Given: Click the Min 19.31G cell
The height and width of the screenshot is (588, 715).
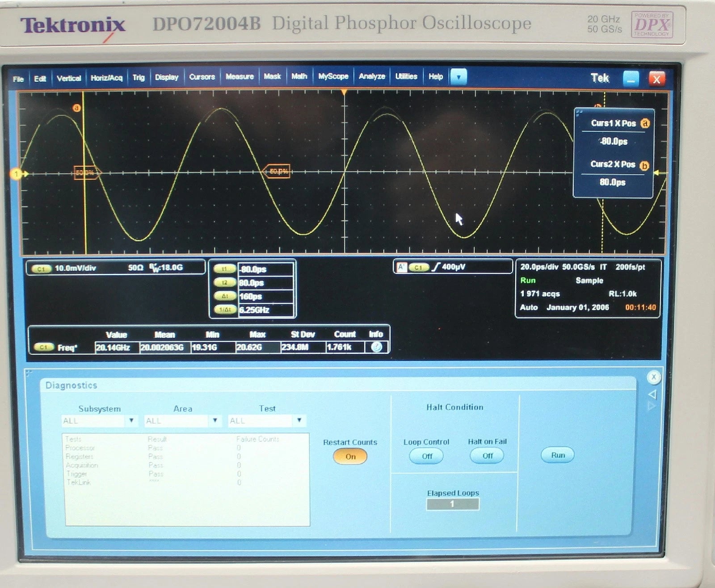Looking at the screenshot, I should pos(212,348).
